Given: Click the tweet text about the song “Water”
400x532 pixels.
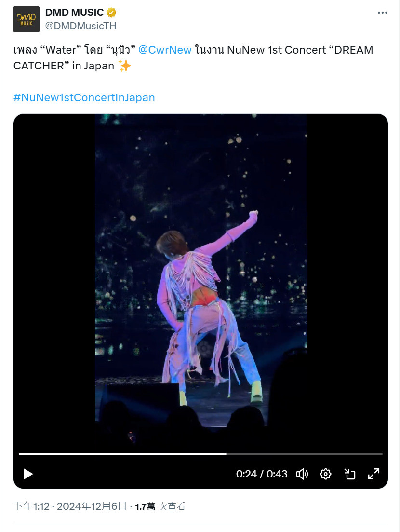Looking at the screenshot, I should coord(193,58).
